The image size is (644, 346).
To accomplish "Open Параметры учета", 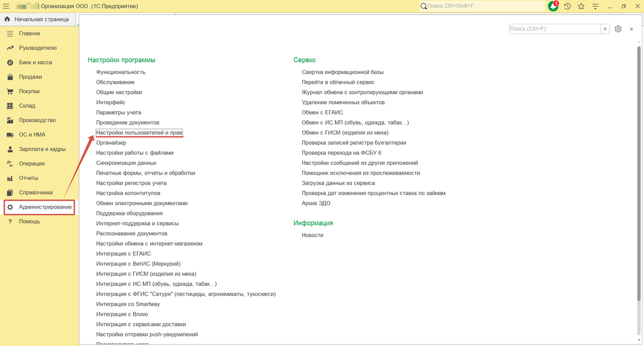I will point(119,112).
